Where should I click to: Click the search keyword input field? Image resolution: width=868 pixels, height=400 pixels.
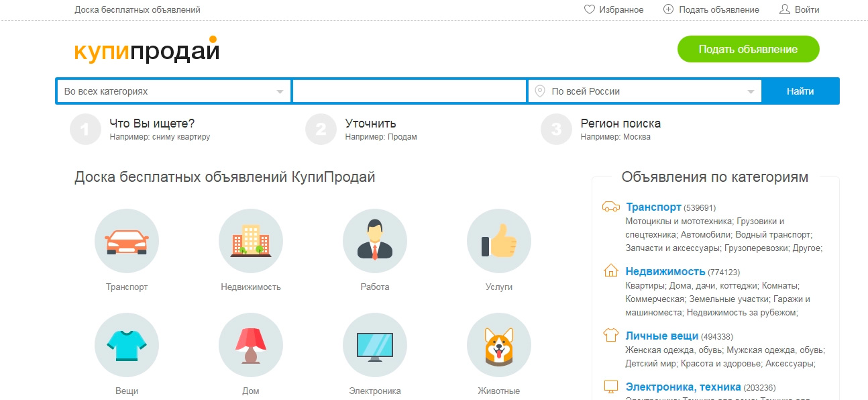pos(410,91)
